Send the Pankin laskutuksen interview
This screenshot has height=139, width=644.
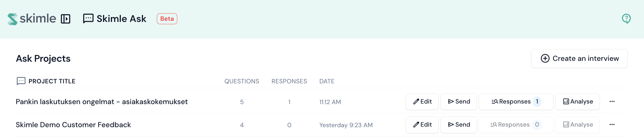pos(459,102)
